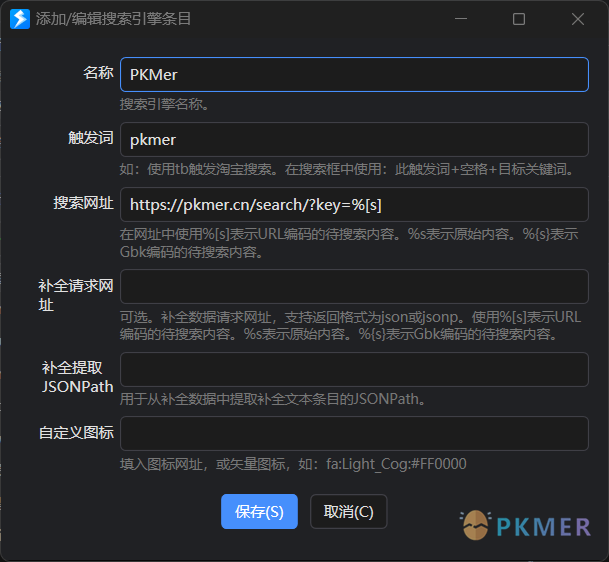Click the 搜索网址 label
Image resolution: width=609 pixels, height=562 pixels.
tap(84, 202)
